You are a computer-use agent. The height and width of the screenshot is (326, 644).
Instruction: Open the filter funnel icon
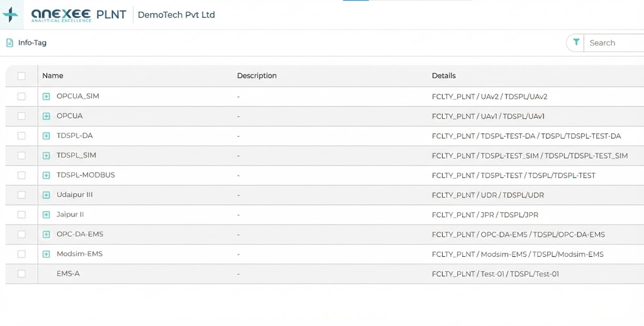tap(576, 43)
